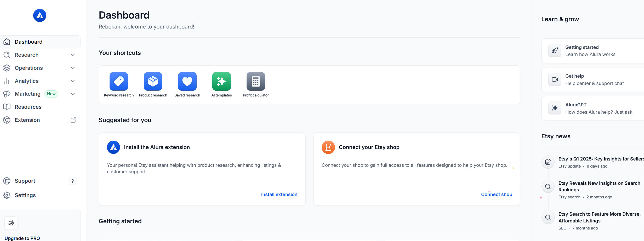The image size is (644, 241).
Task: Click the Install extension link
Action: tap(279, 194)
